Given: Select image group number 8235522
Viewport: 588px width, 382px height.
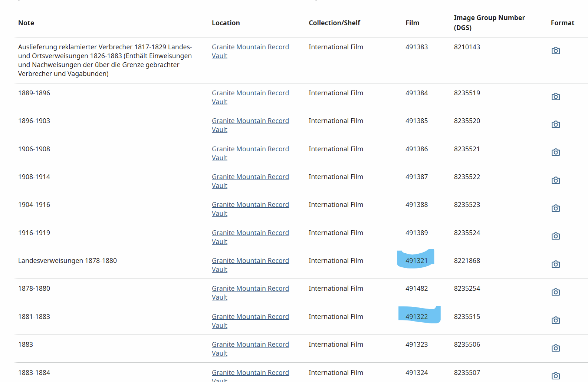Looking at the screenshot, I should 467,177.
